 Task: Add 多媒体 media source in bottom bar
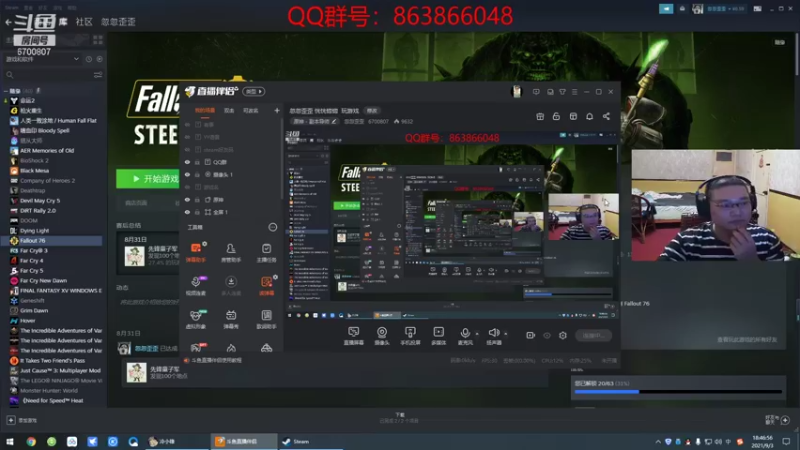click(438, 335)
